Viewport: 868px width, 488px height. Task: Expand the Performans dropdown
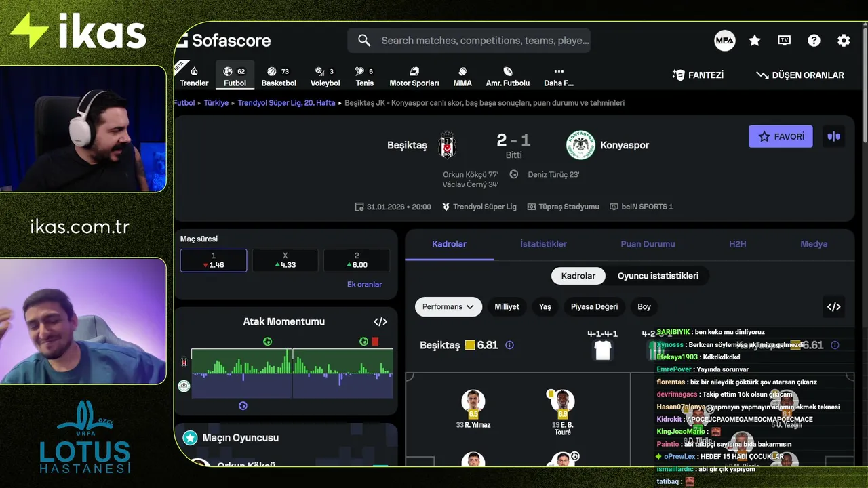coord(448,307)
